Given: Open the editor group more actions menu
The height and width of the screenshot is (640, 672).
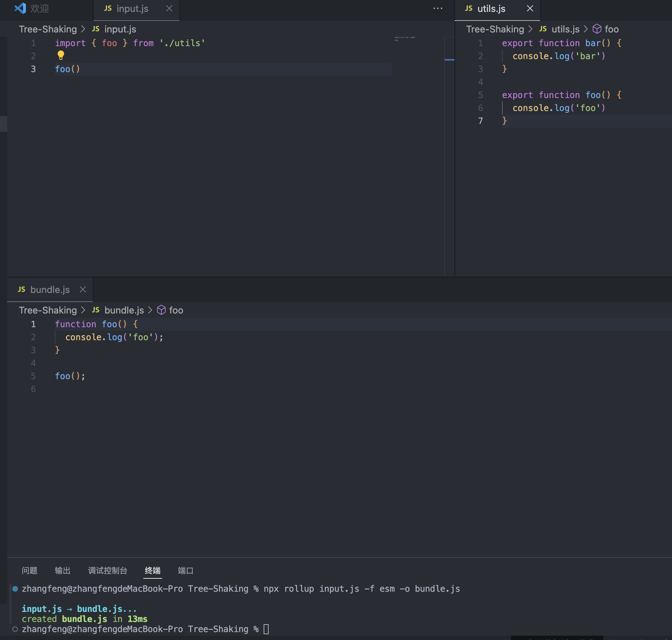Looking at the screenshot, I should (x=438, y=9).
